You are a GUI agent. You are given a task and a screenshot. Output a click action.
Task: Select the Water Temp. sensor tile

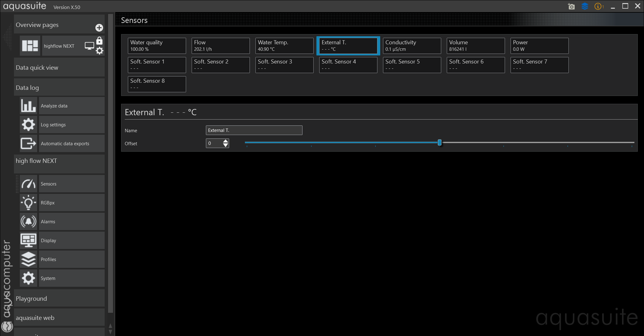[x=284, y=46]
